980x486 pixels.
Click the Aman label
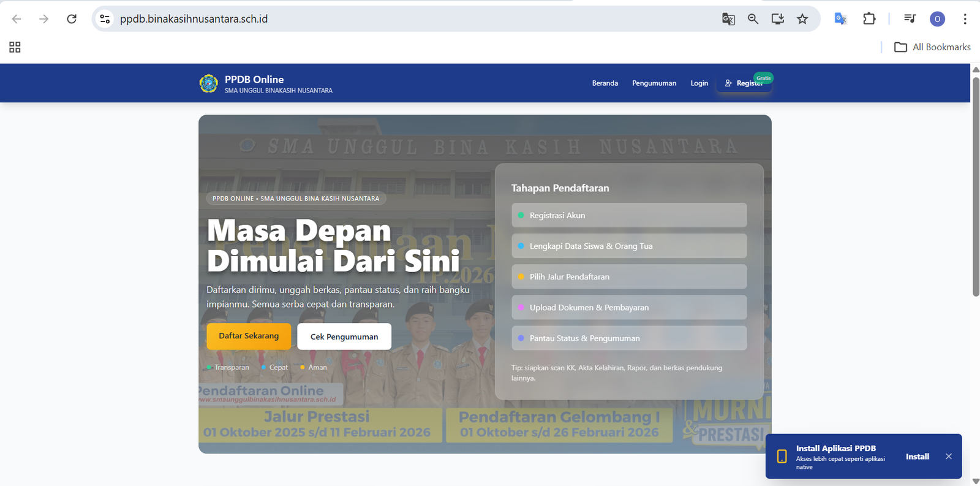[317, 368]
